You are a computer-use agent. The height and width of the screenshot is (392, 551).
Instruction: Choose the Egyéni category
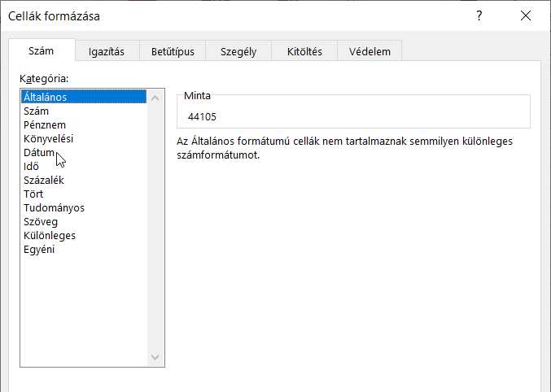39,250
